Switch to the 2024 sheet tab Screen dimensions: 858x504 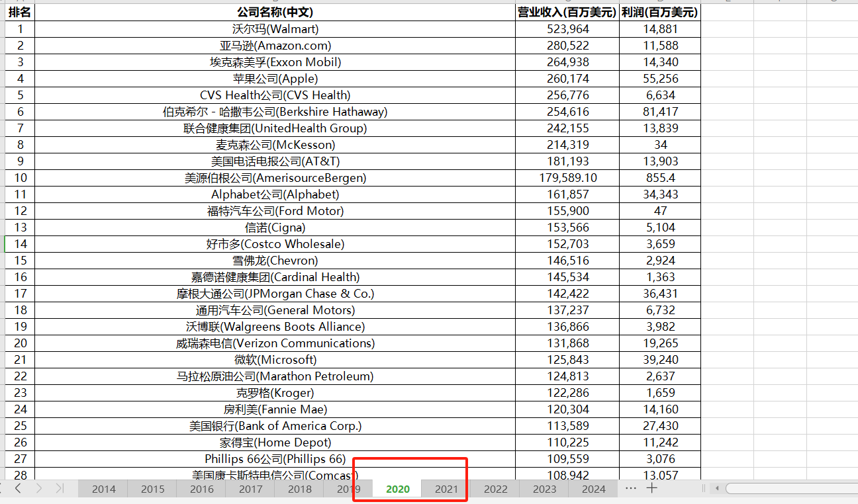[x=593, y=489]
